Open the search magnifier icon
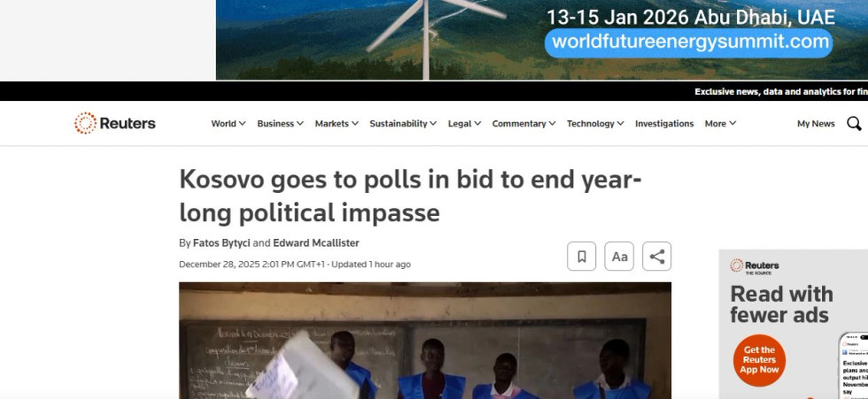868x399 pixels. [x=854, y=123]
